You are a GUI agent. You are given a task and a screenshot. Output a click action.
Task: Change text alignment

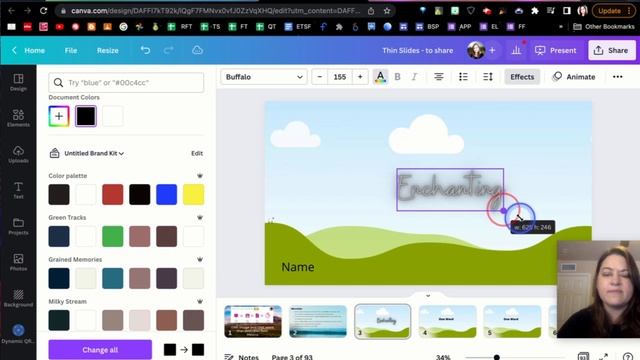click(x=439, y=77)
